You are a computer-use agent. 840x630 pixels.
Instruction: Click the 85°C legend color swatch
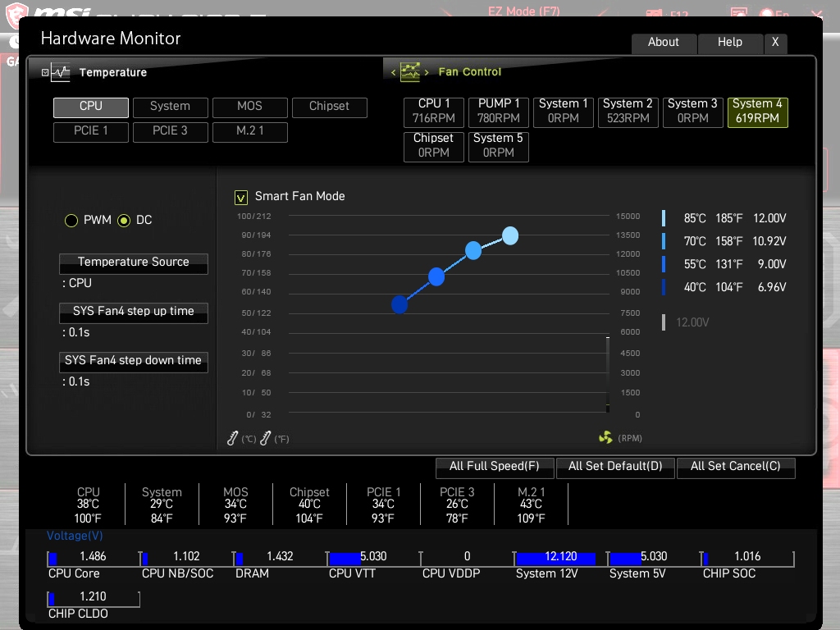(664, 218)
